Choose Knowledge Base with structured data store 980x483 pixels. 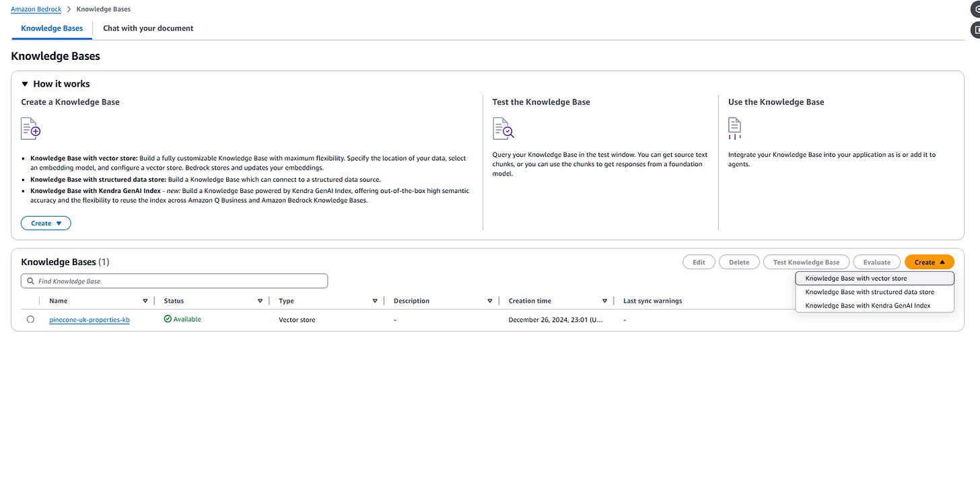pos(874,292)
